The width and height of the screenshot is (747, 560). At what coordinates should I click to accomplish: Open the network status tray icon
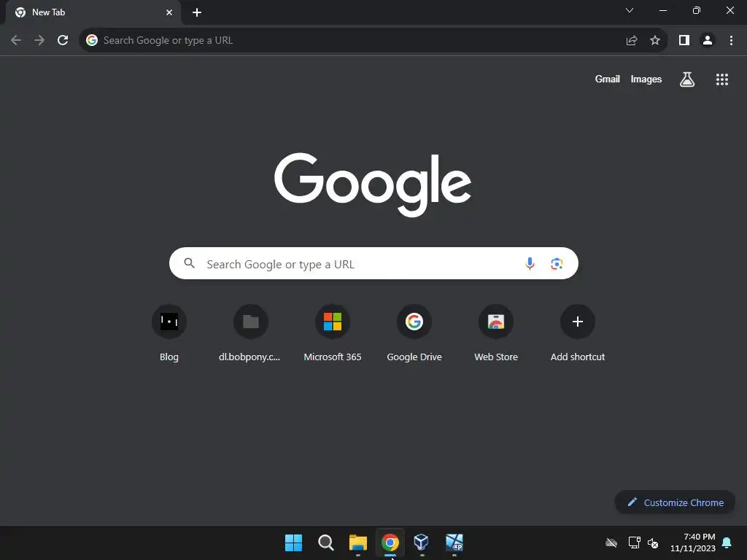coord(634,542)
